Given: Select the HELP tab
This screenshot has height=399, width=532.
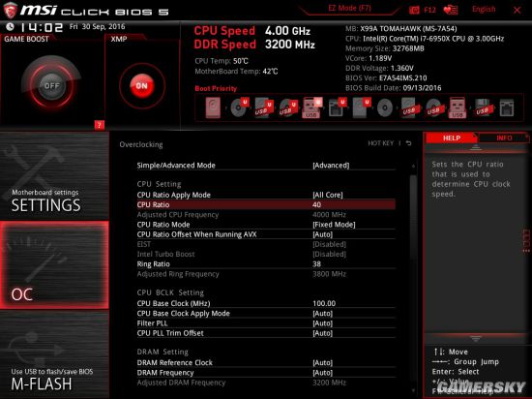Looking at the screenshot, I should 452,138.
